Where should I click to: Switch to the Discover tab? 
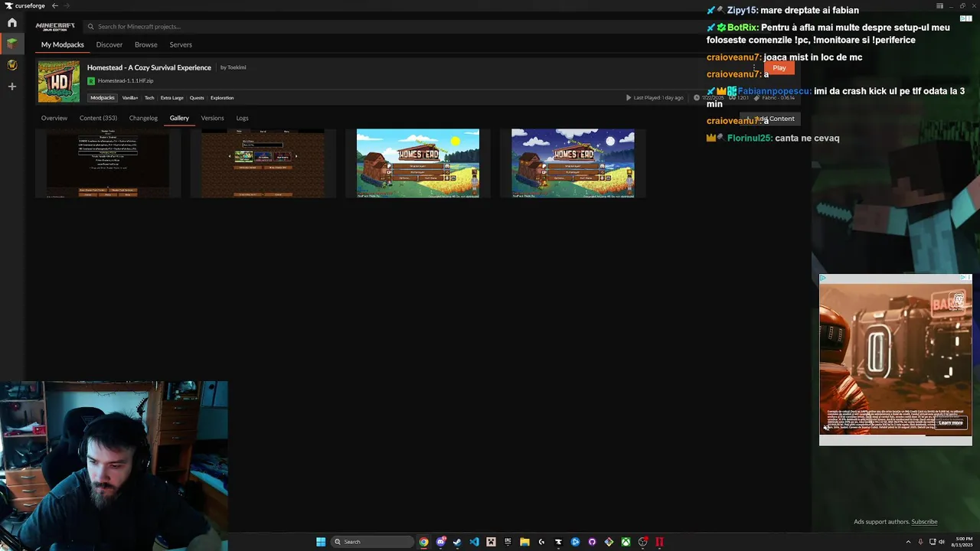(x=109, y=45)
